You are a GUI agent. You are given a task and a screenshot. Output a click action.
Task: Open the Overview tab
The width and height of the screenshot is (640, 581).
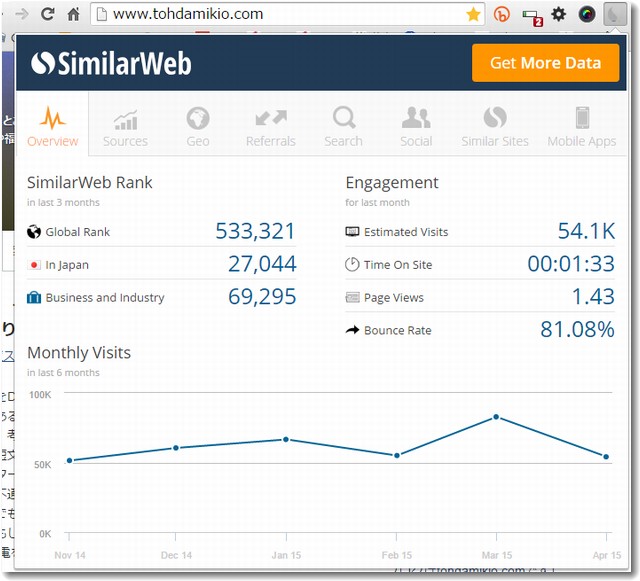point(53,126)
